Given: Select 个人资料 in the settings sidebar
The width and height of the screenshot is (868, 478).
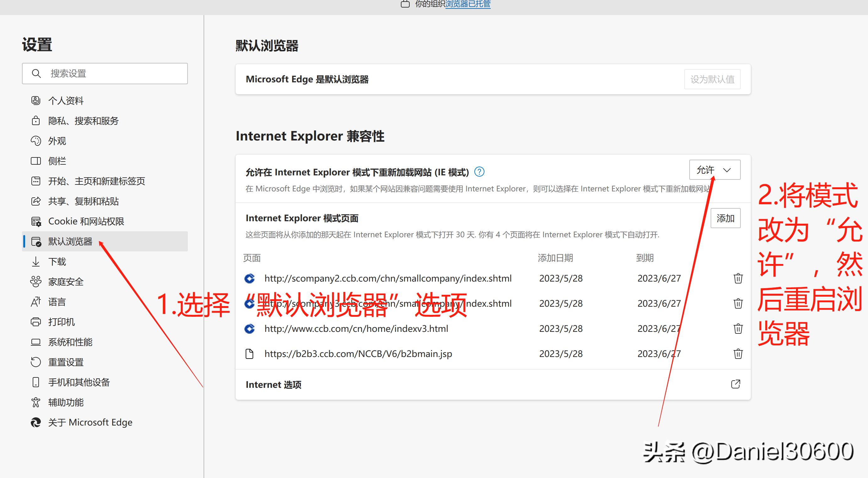Looking at the screenshot, I should point(66,101).
